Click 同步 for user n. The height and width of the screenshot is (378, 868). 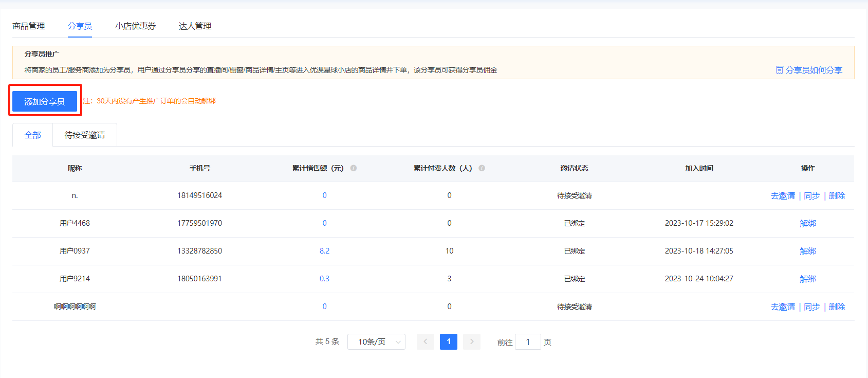point(812,195)
